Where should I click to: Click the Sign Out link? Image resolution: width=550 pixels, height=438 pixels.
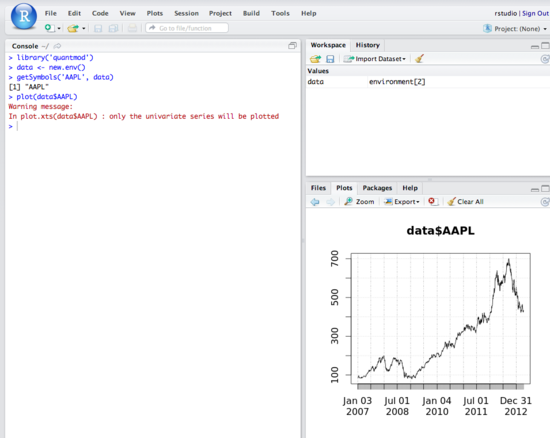[535, 13]
